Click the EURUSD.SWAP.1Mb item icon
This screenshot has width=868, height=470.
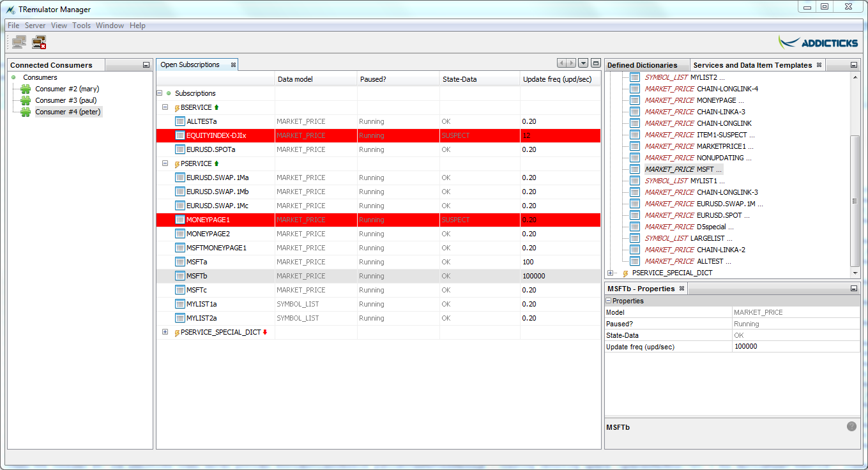pyautogui.click(x=180, y=192)
